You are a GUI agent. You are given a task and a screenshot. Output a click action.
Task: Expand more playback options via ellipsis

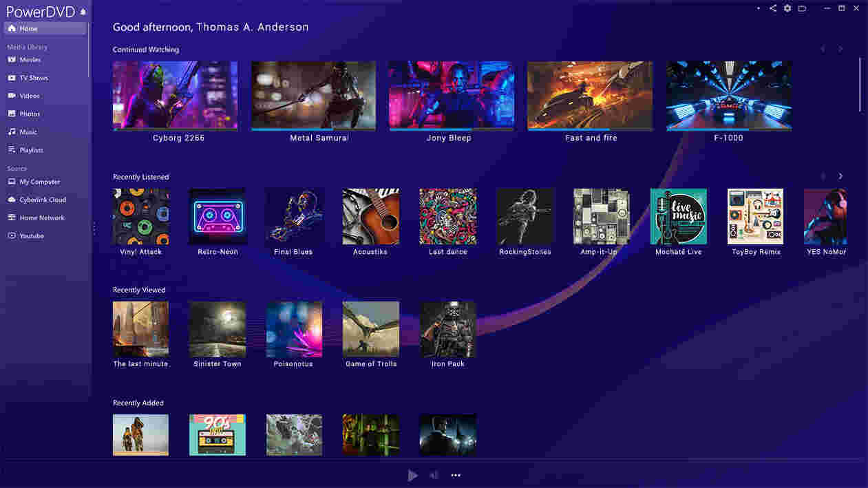point(455,475)
